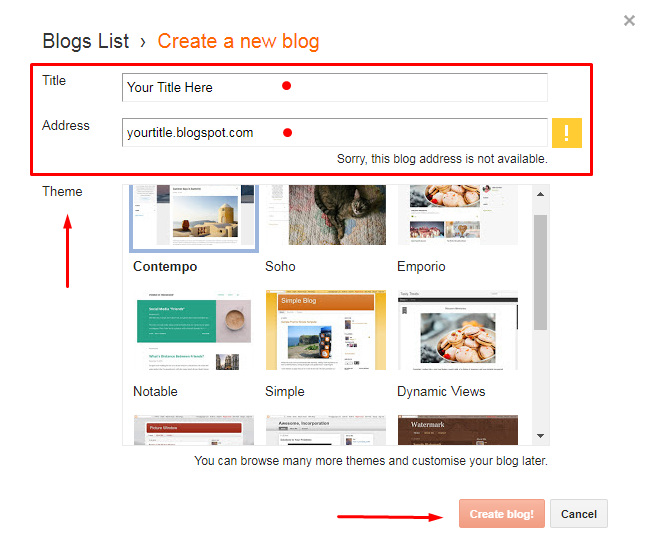Click the Cancel button
648x556 pixels.
point(579,513)
